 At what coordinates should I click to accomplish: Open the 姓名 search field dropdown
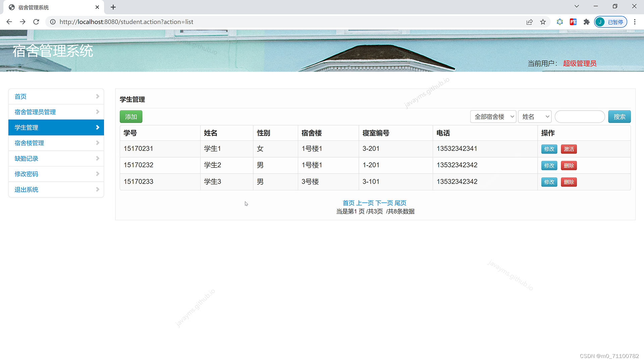535,117
